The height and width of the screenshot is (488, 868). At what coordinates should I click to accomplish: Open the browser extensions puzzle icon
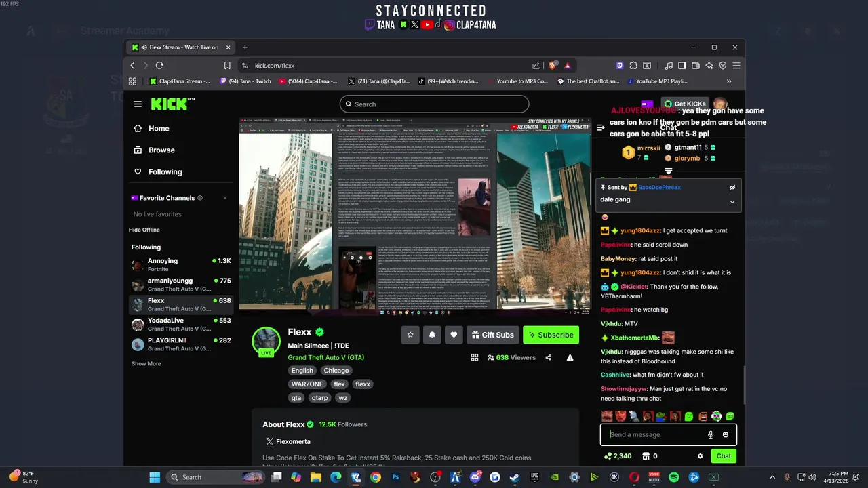(633, 66)
